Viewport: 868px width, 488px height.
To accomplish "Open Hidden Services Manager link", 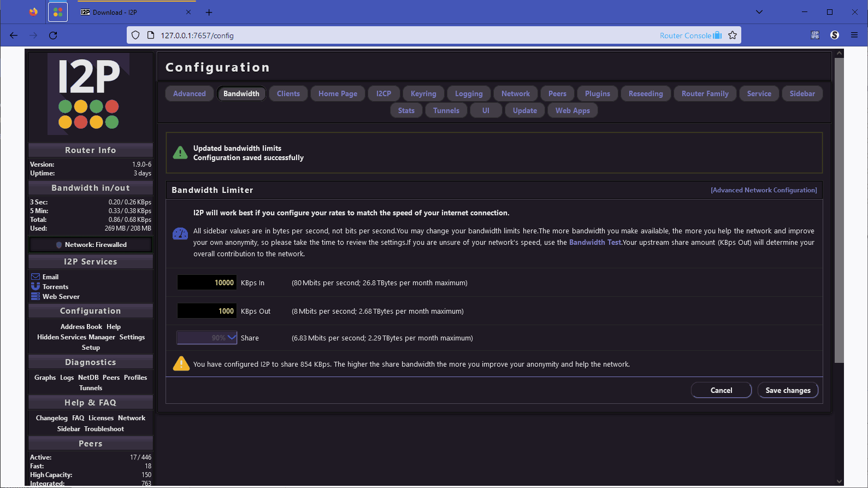I will click(x=76, y=337).
